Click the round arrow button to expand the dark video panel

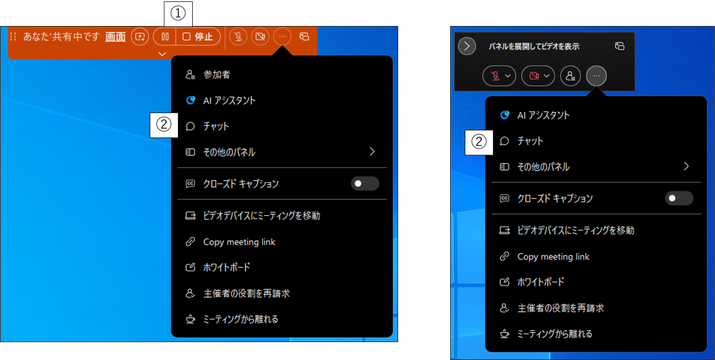[x=467, y=46]
